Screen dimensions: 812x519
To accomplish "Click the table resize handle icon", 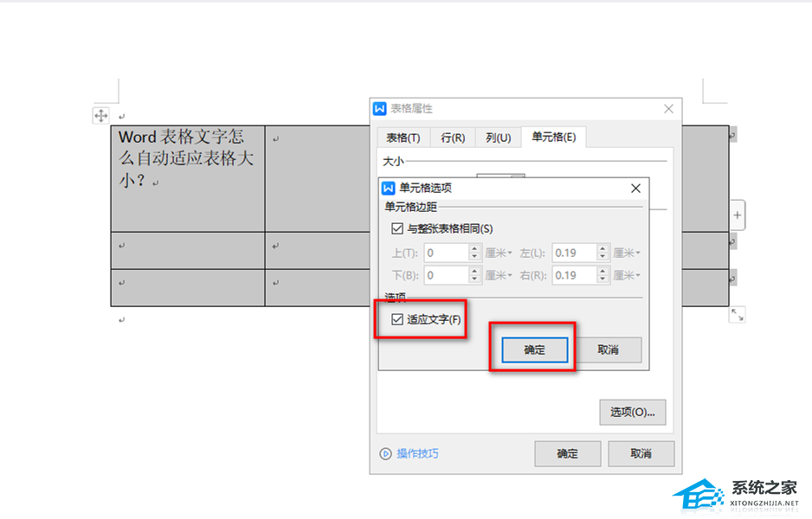I will click(x=737, y=315).
